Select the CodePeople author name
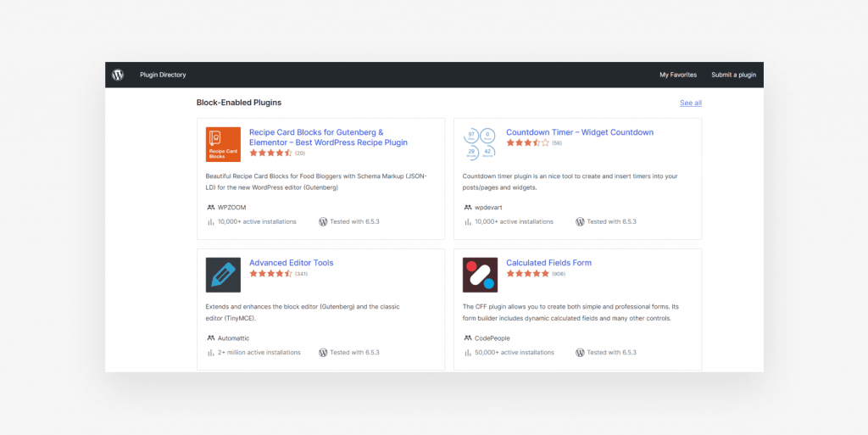This screenshot has height=435, width=868. [492, 338]
